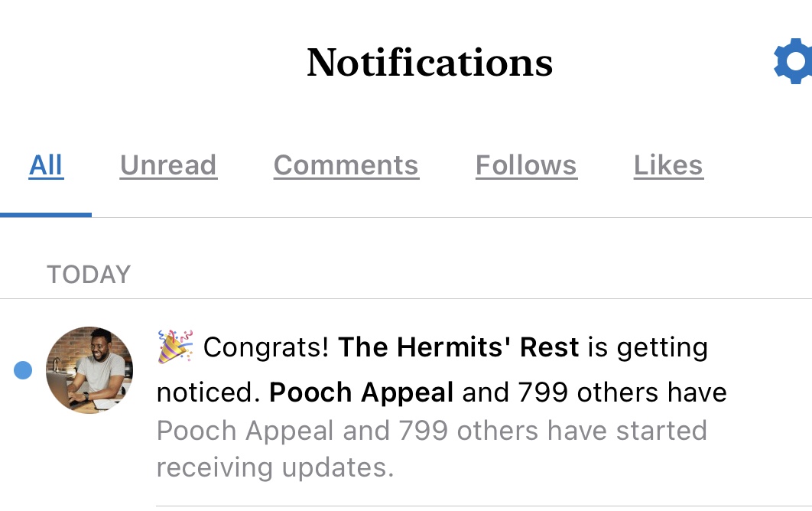Click the Notifications page heading
Screen dimensions: 812x511
430,63
